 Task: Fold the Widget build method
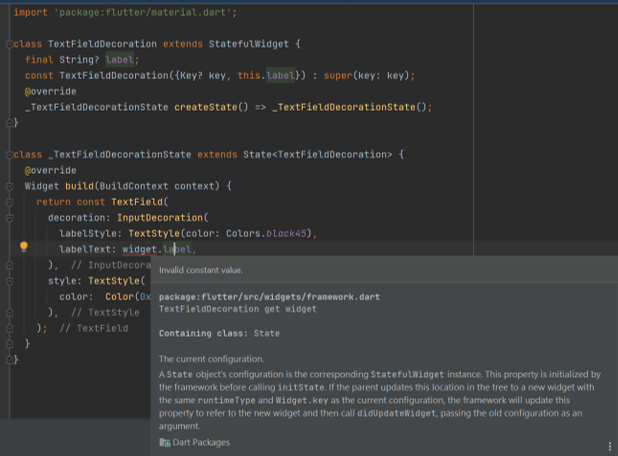tap(10, 186)
